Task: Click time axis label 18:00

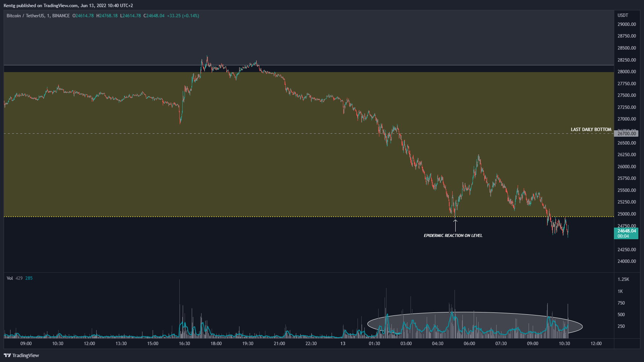Action: [x=216, y=344]
